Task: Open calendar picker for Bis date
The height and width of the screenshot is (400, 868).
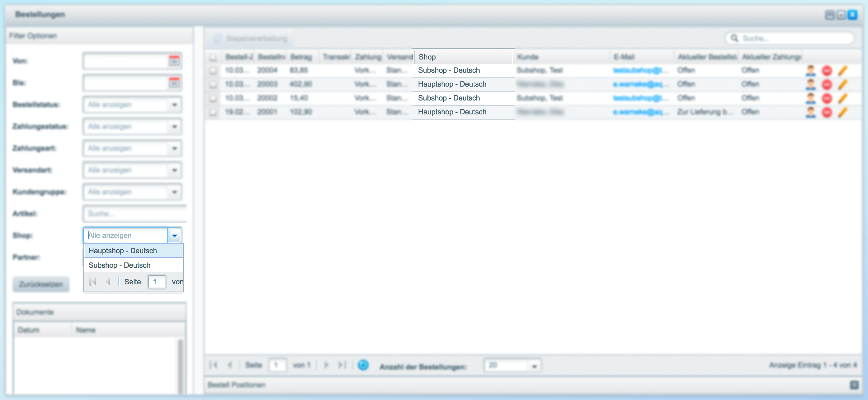Action: click(x=174, y=82)
